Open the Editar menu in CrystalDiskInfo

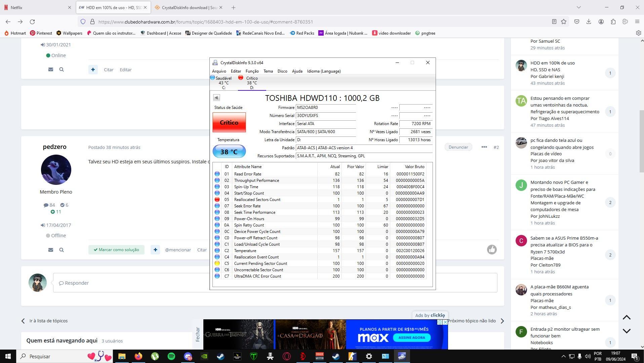tap(236, 71)
